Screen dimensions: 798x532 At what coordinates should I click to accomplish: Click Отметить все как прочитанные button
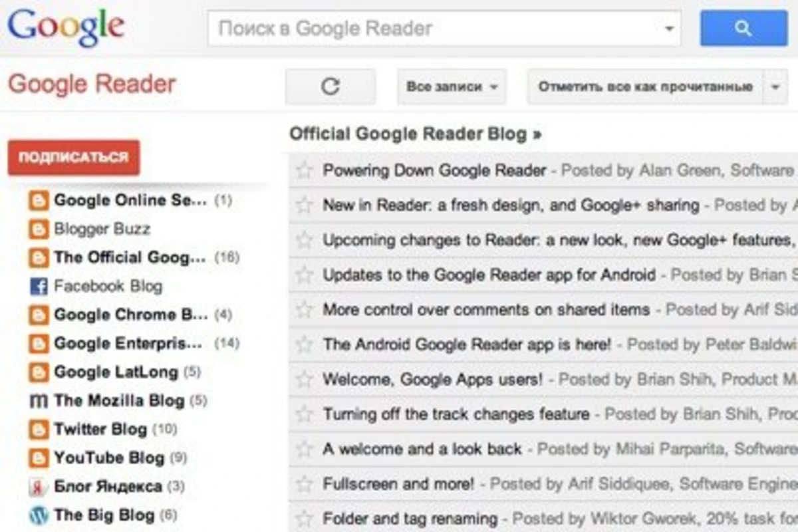coord(646,86)
